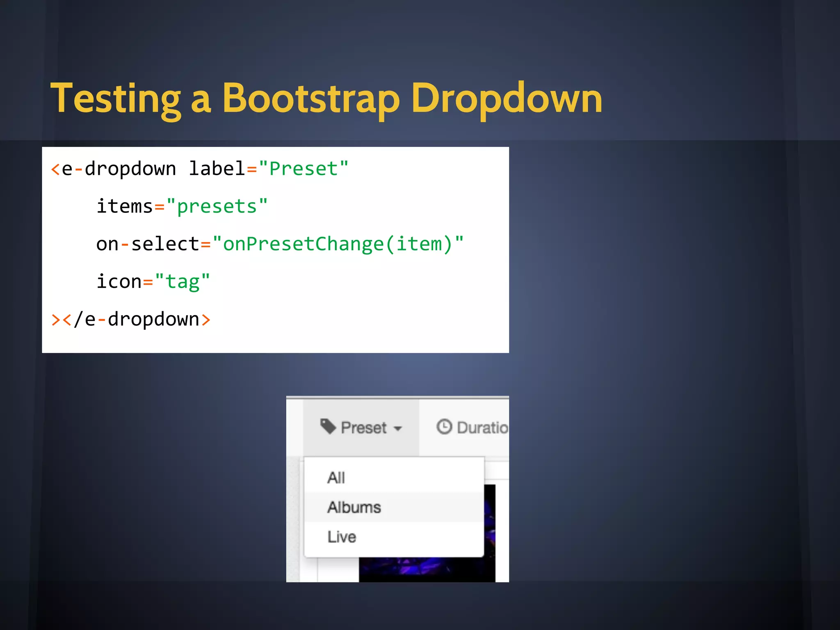Click the caret arrow after Preset

click(x=397, y=429)
